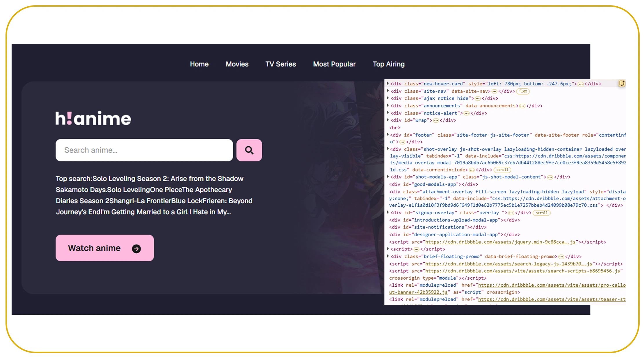Click the Top search results text

click(x=154, y=195)
